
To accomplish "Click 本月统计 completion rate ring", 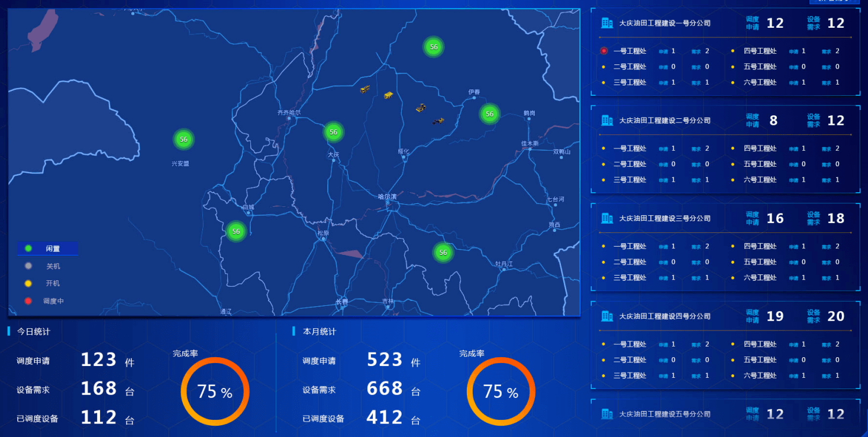I will point(501,391).
